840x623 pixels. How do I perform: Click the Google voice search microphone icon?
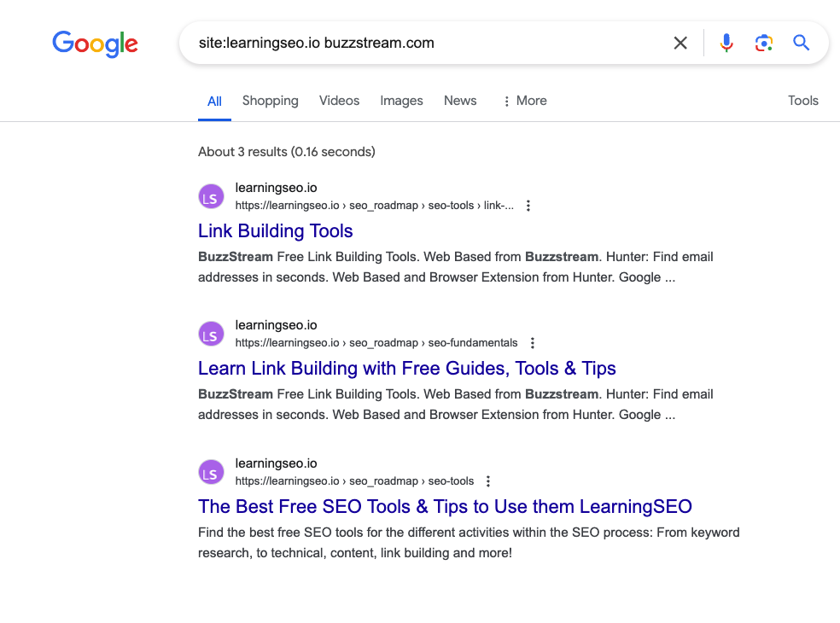tap(726, 43)
